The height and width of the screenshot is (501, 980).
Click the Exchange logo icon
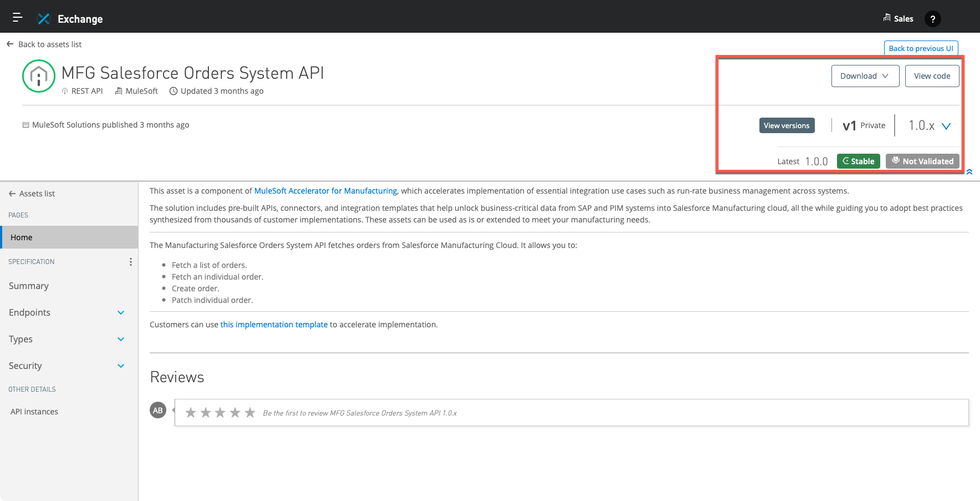pyautogui.click(x=43, y=19)
